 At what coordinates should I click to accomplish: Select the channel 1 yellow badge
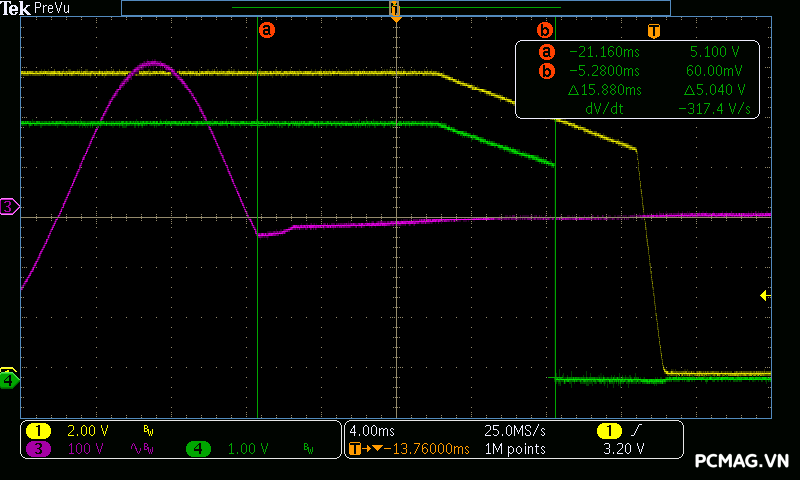pyautogui.click(x=38, y=430)
